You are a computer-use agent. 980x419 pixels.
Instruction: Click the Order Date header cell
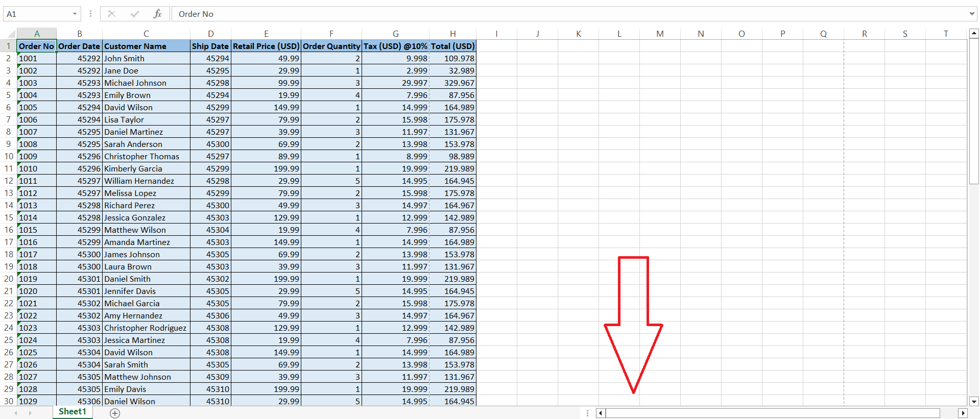tap(80, 46)
